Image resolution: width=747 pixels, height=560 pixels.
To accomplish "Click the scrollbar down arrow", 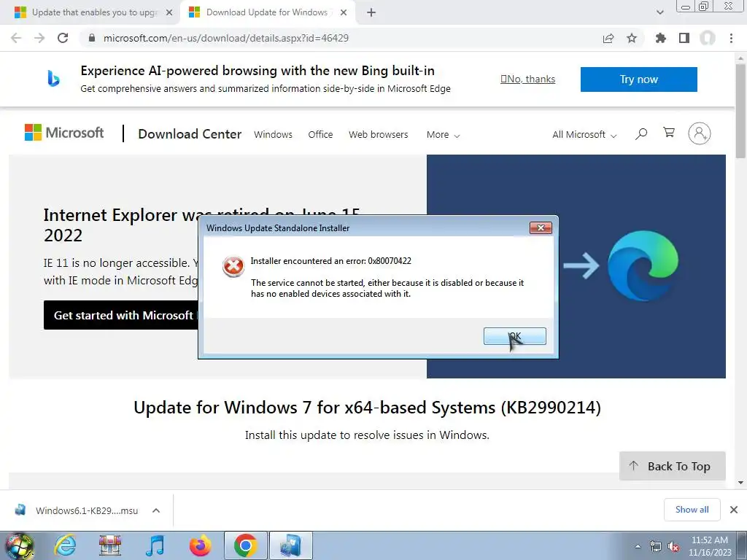I will click(740, 482).
